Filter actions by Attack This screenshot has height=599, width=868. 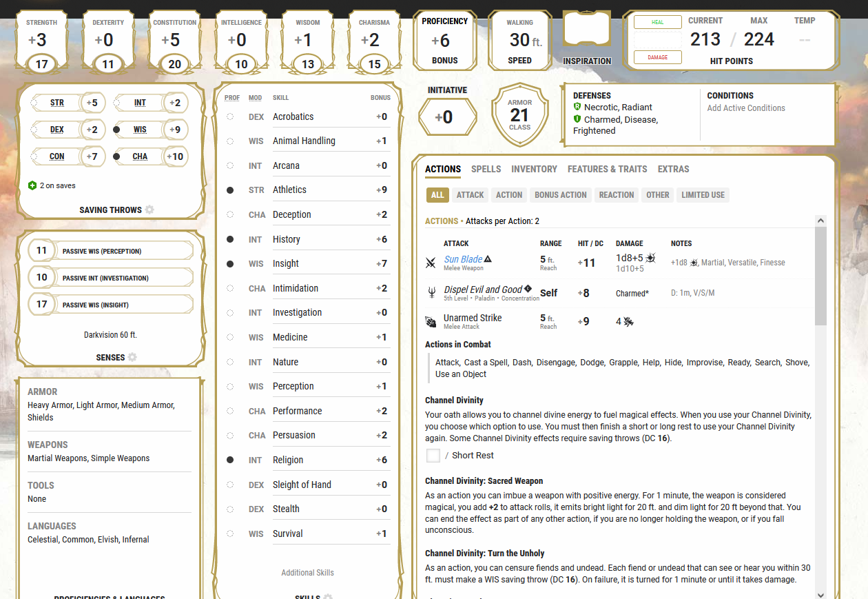pyautogui.click(x=471, y=195)
